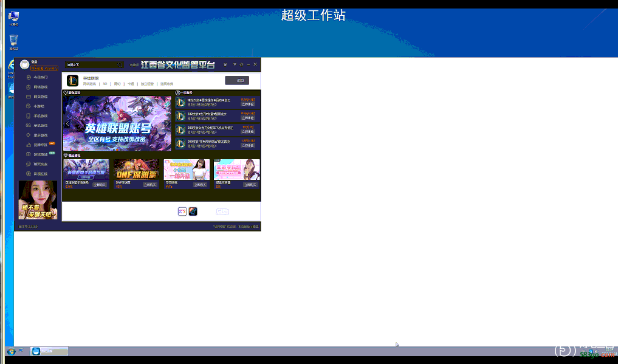Click the film reel icon for 影视在线

pos(29,174)
